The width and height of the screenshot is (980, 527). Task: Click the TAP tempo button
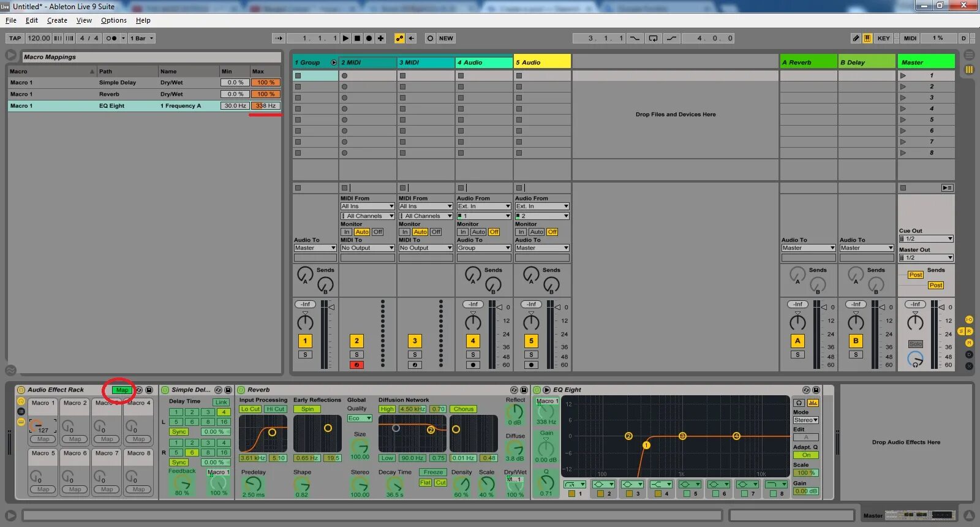pyautogui.click(x=15, y=38)
